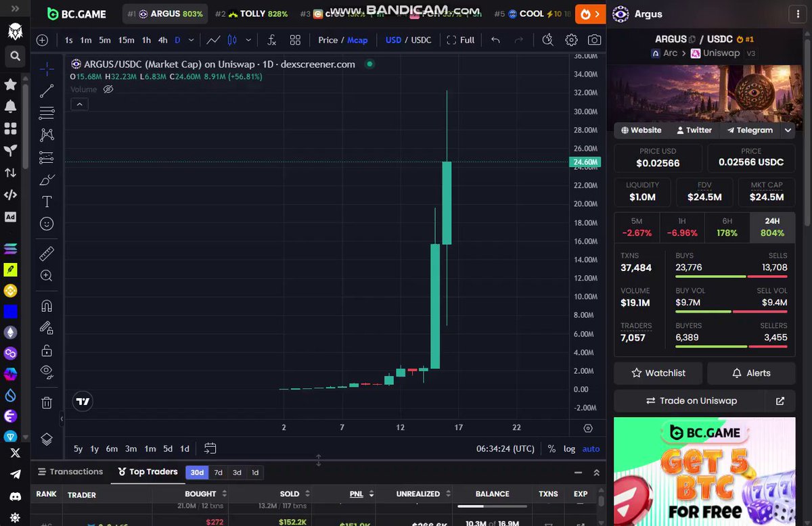Open the indicators fx tool
This screenshot has height=526, width=812.
pyautogui.click(x=271, y=40)
